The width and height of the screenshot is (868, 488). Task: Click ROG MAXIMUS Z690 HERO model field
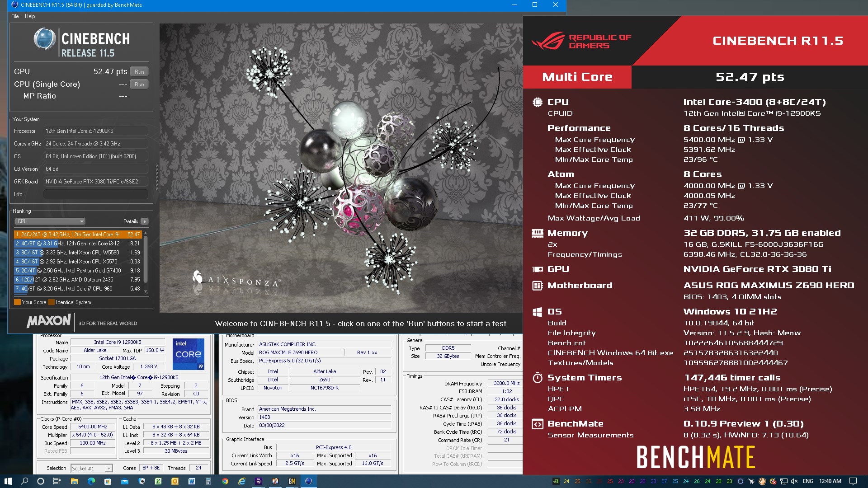tap(299, 352)
